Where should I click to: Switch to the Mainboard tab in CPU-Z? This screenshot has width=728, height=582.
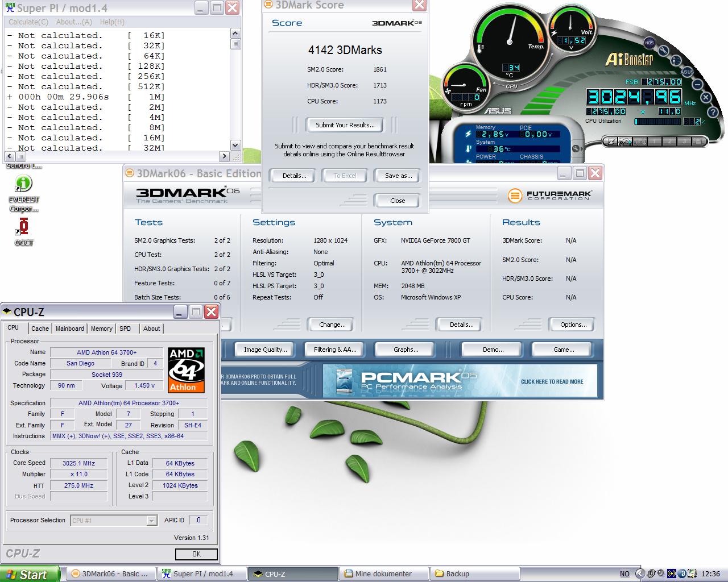tap(69, 329)
